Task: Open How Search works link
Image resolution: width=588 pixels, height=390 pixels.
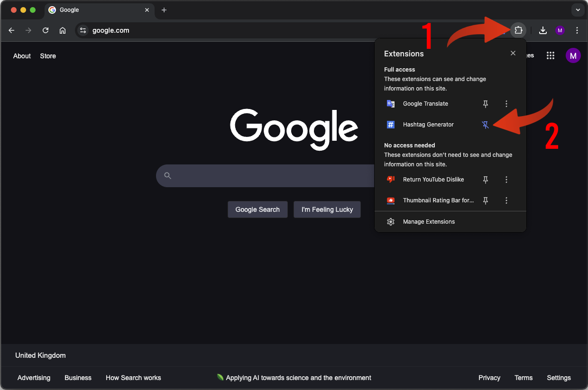Action: click(x=133, y=378)
